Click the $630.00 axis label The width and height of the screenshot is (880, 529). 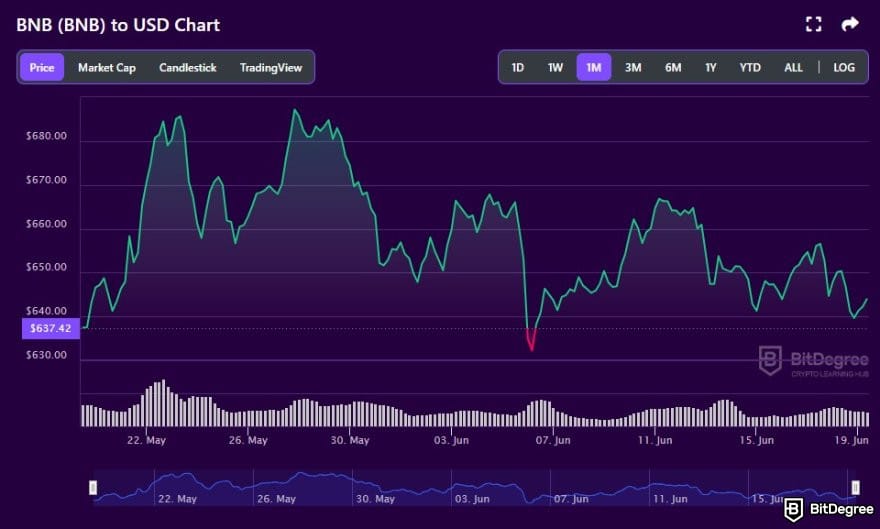pos(46,355)
